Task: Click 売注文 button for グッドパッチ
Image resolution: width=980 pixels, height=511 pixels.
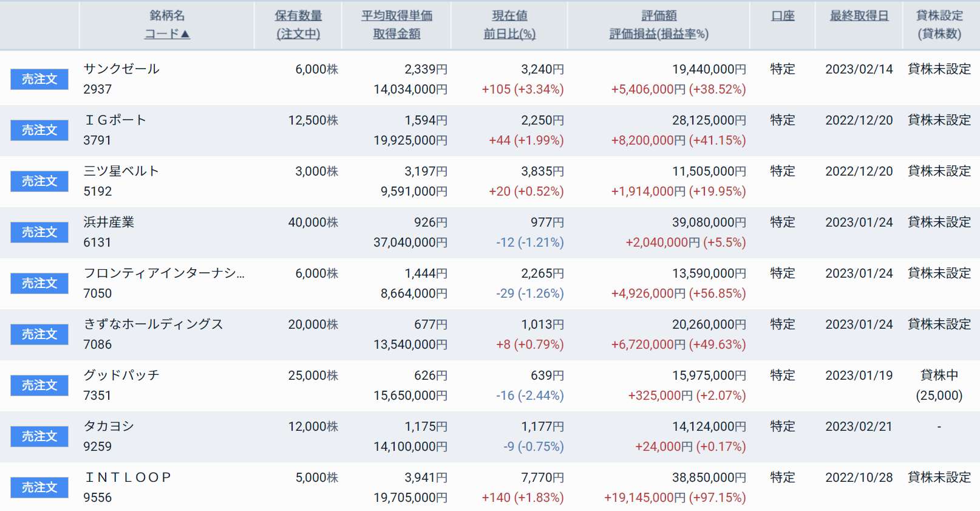Action: 39,385
